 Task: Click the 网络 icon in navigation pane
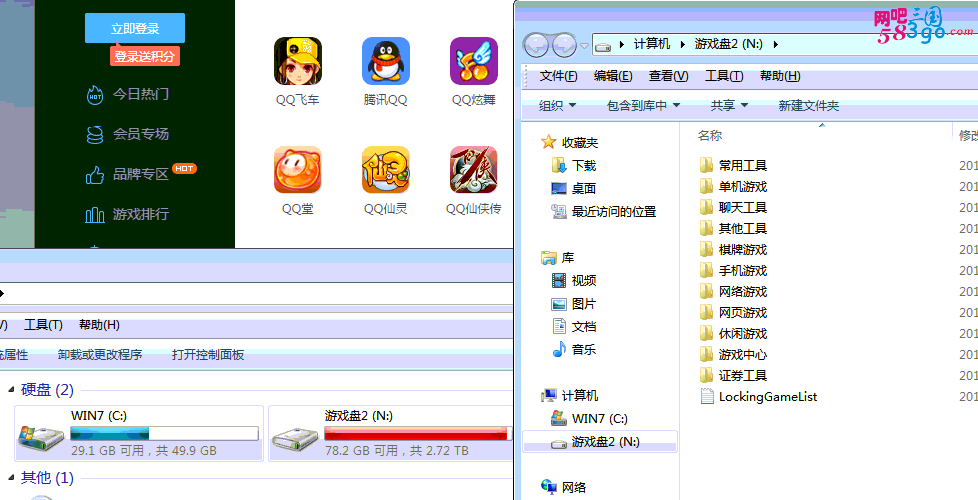(x=549, y=487)
